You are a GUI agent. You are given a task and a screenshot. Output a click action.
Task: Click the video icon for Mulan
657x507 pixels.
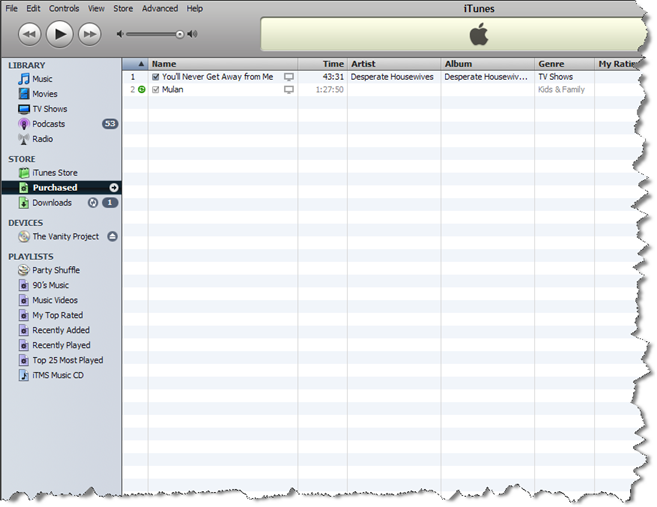(289, 90)
